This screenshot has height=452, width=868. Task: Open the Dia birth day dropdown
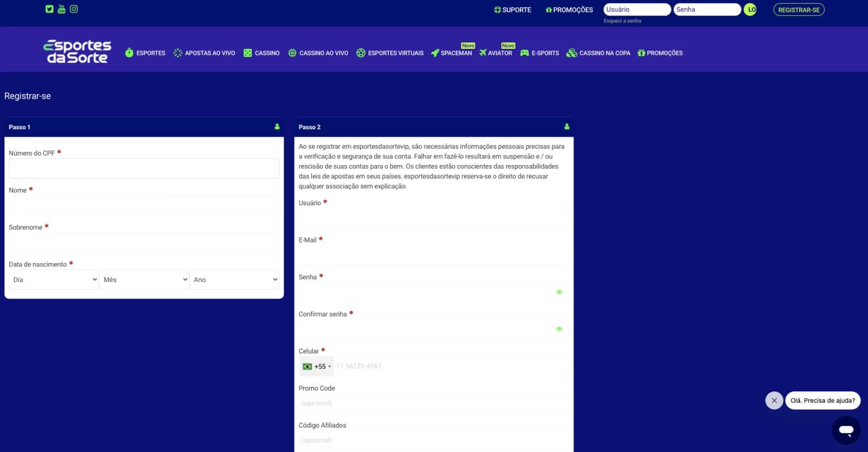[54, 279]
